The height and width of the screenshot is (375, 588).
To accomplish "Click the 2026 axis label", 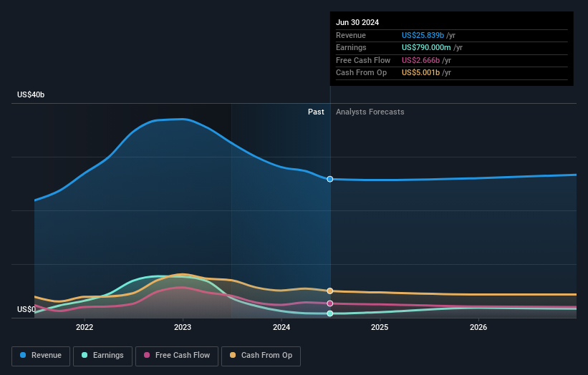I will 478,328.
